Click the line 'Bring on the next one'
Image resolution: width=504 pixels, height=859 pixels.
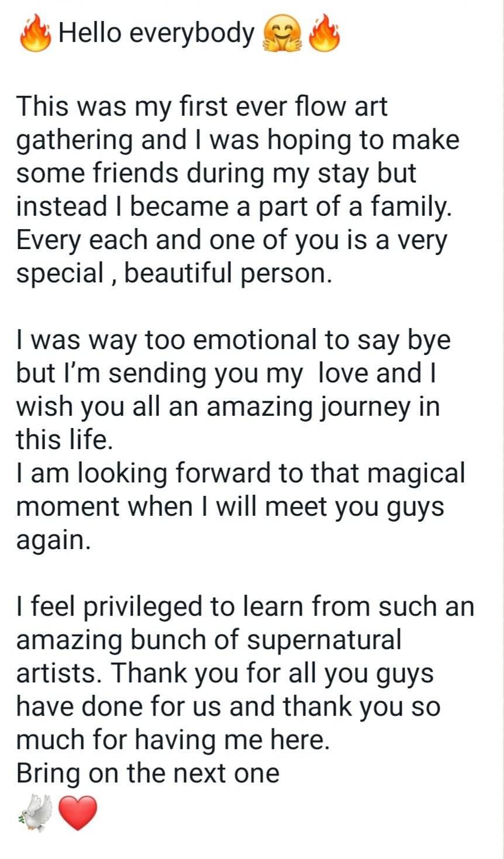[148, 774]
